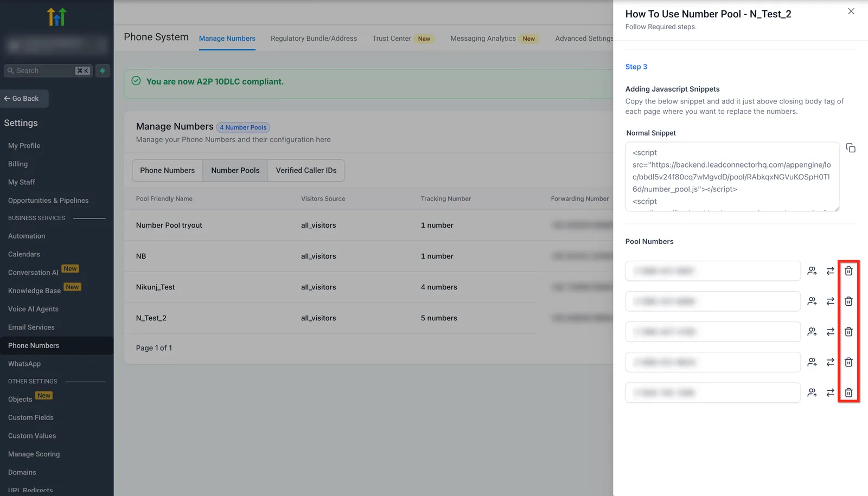This screenshot has height=496, width=868.
Task: Open Knowledge Base settings
Action: 35,291
